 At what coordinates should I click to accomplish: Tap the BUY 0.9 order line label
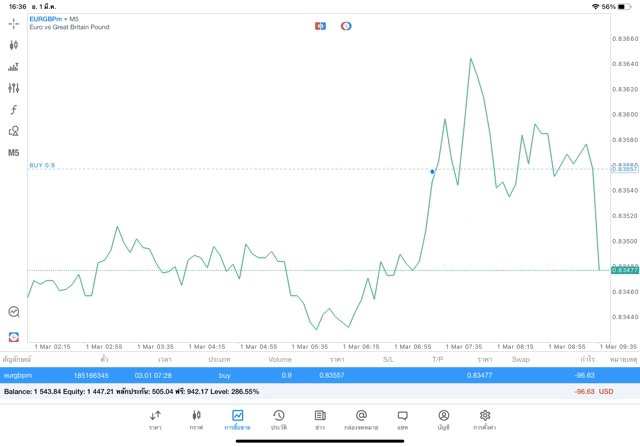click(42, 165)
